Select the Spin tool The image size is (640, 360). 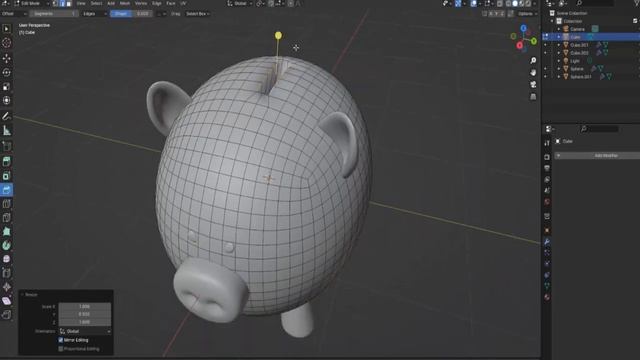pos(7,245)
